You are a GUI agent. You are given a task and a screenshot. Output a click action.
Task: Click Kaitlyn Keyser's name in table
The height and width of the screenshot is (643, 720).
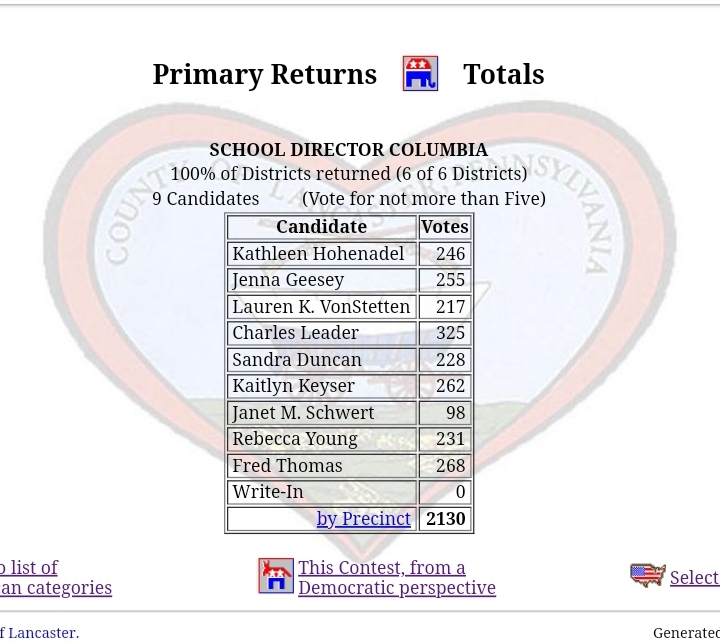[293, 386]
